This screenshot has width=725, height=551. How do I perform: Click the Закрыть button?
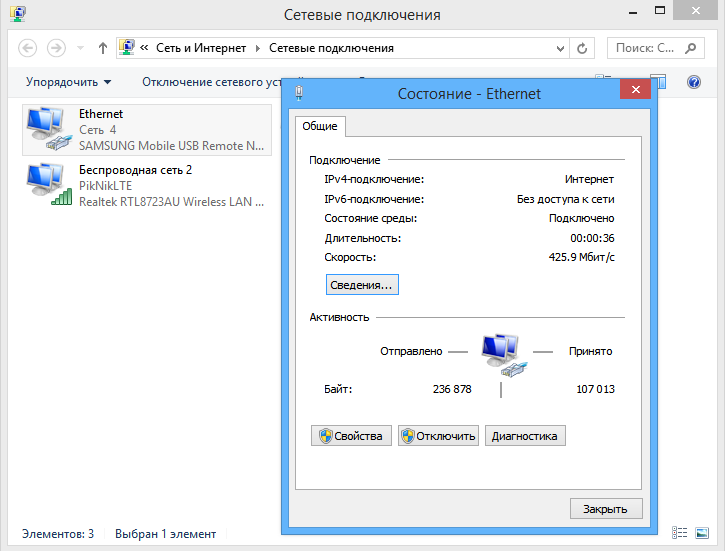[x=606, y=509]
